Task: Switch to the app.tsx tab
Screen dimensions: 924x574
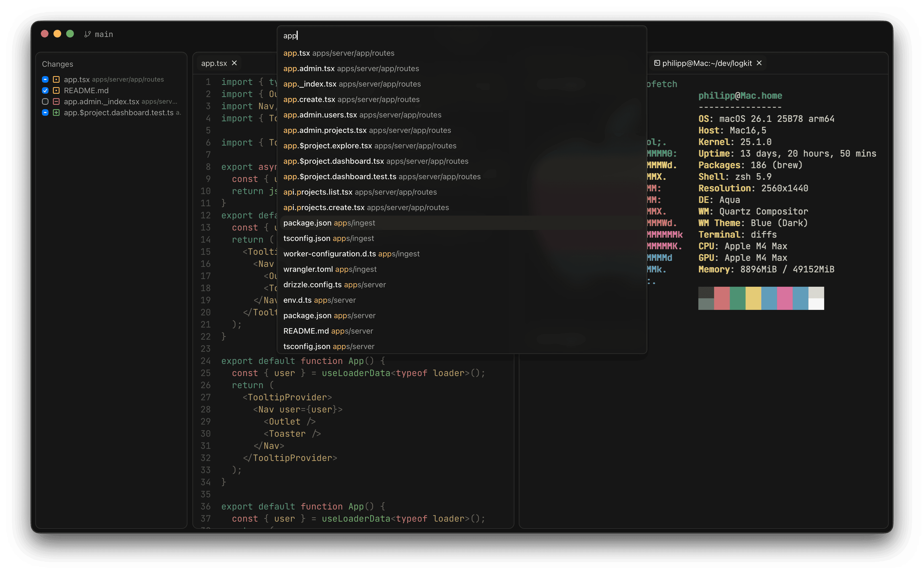Action: tap(214, 63)
